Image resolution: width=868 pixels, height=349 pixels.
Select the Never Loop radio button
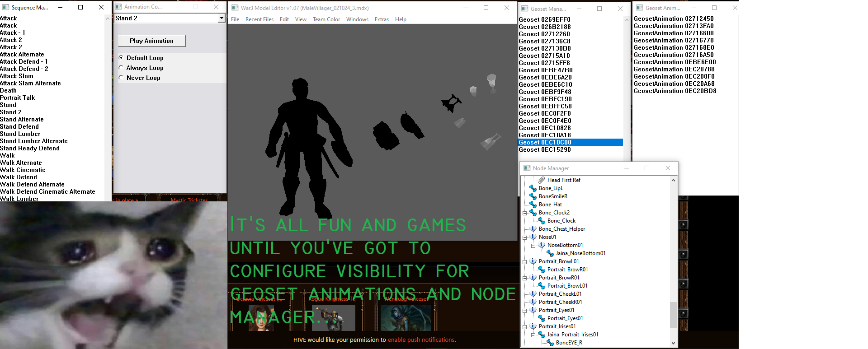point(121,78)
